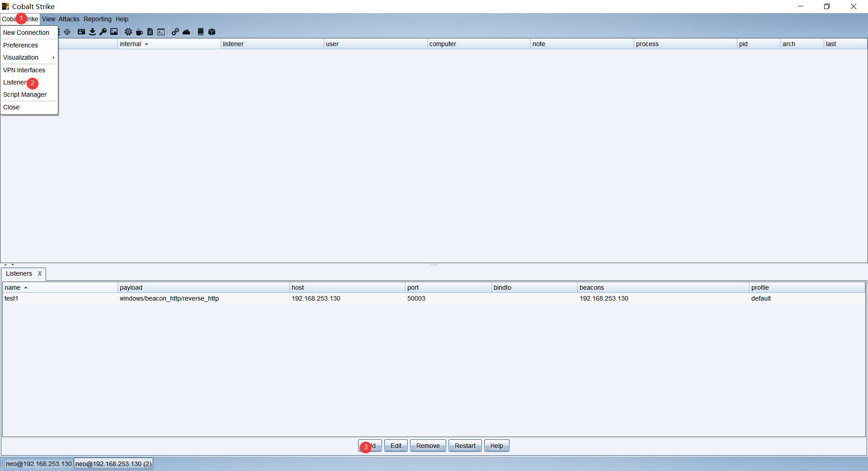This screenshot has width=868, height=471.
Task: Switch to neo@192.168.253.130 server connection
Action: [x=38, y=464]
